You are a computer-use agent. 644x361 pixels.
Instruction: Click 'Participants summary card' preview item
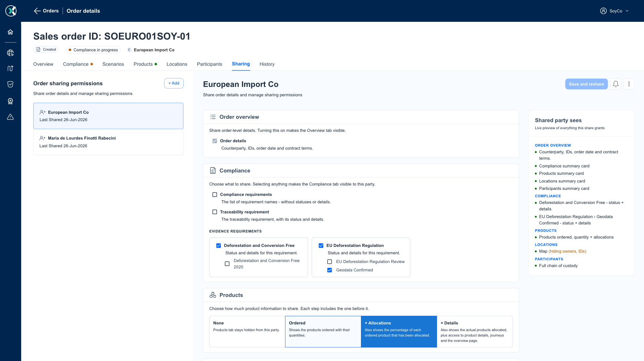[x=564, y=189]
